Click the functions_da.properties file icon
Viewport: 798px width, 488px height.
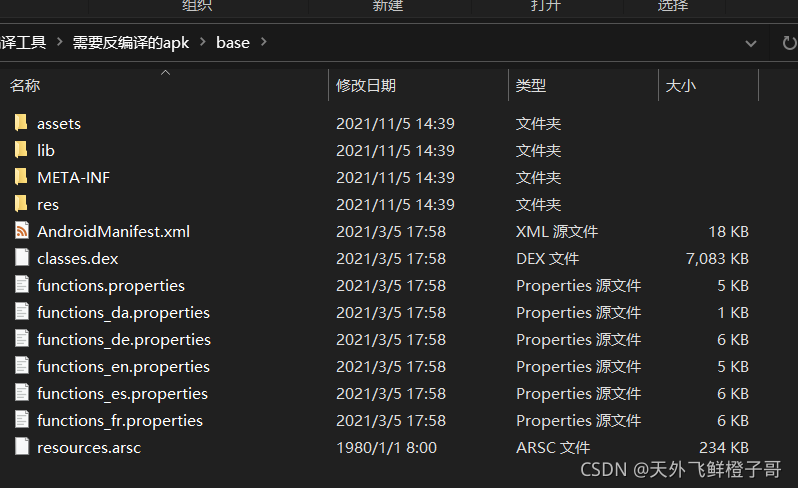(x=21, y=312)
